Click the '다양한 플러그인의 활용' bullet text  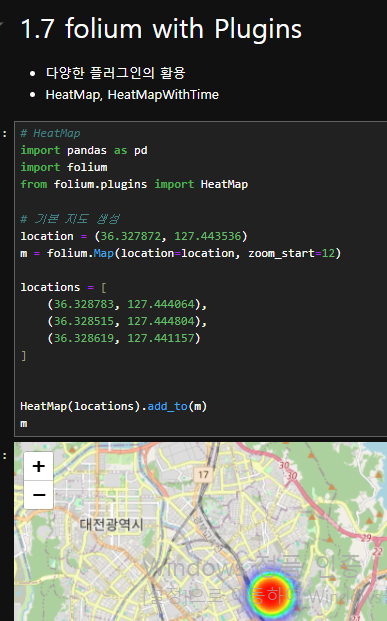pos(115,73)
